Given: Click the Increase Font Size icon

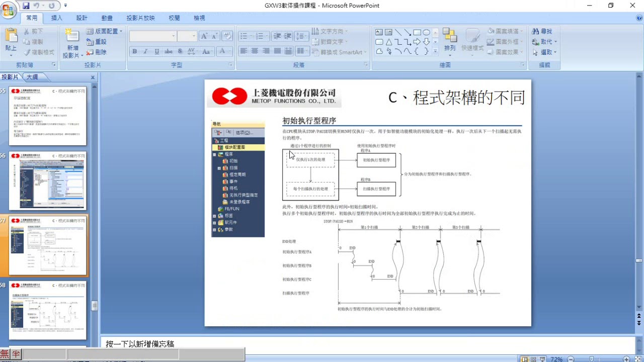Looking at the screenshot, I should [x=204, y=36].
